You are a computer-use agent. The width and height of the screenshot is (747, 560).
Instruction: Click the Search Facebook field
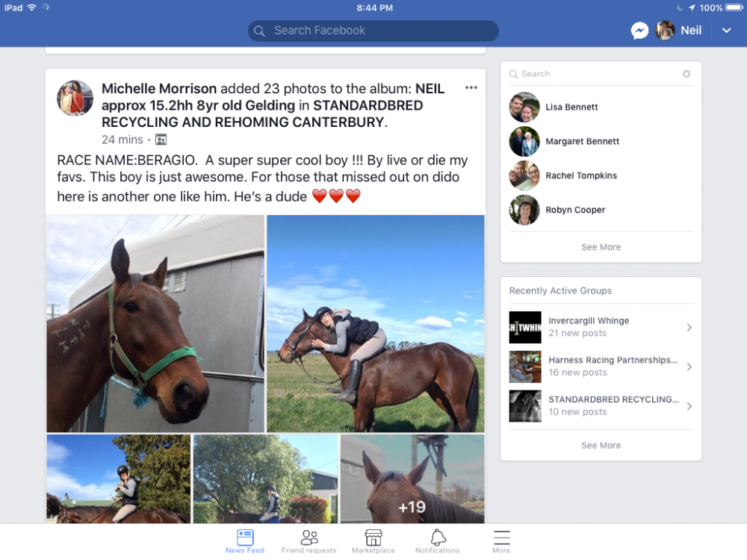(373, 31)
